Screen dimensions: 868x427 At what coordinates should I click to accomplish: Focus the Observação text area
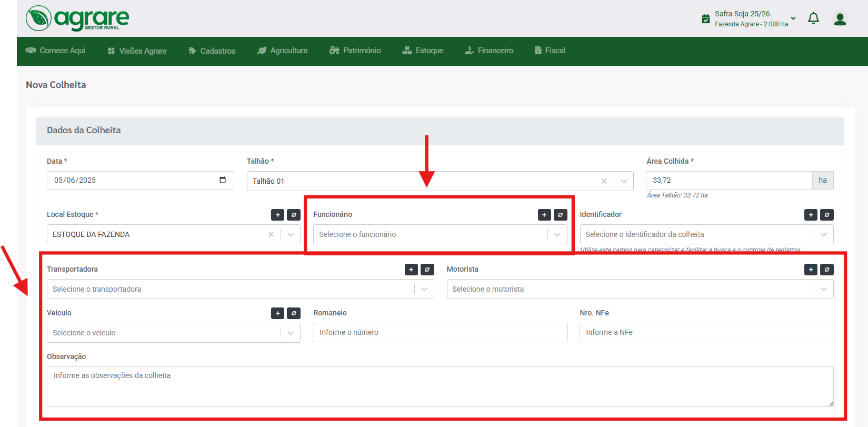click(x=440, y=386)
